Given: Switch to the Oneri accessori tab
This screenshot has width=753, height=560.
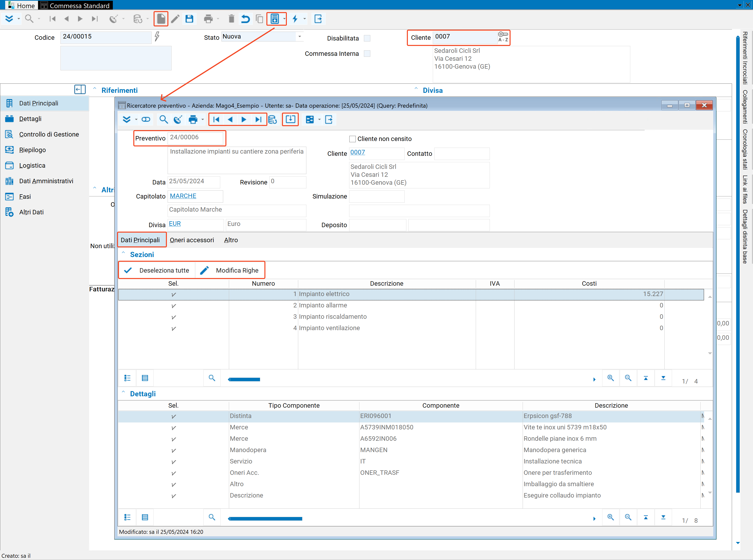Looking at the screenshot, I should coord(192,240).
